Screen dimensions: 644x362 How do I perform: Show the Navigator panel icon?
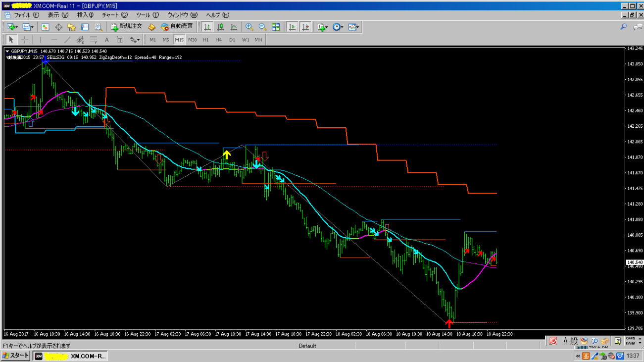point(71,27)
